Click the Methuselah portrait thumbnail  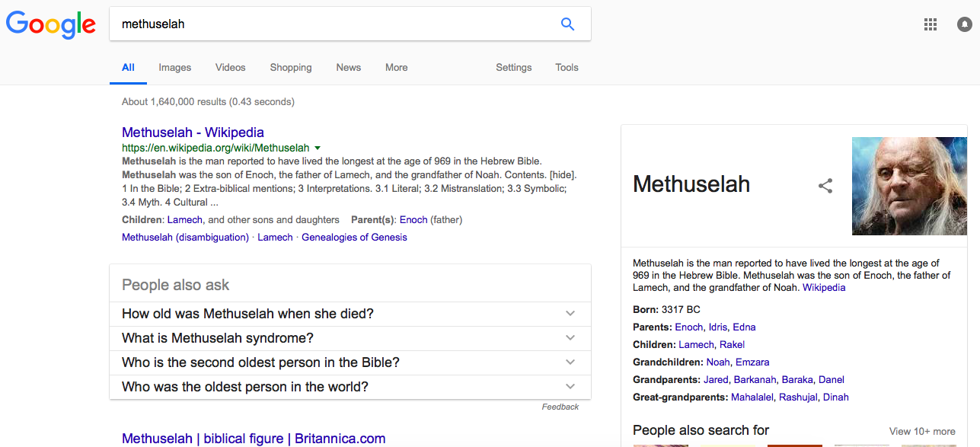click(x=908, y=186)
